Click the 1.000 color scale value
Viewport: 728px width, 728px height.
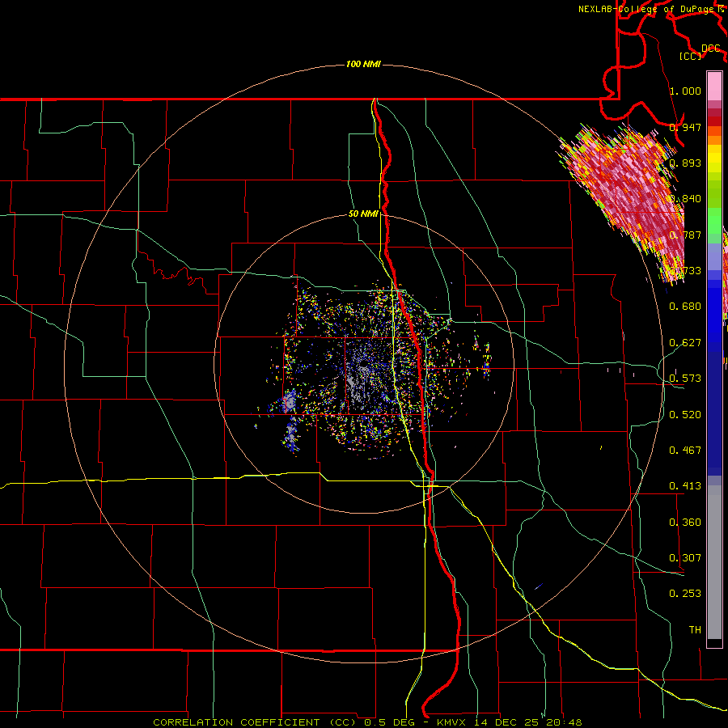point(685,91)
